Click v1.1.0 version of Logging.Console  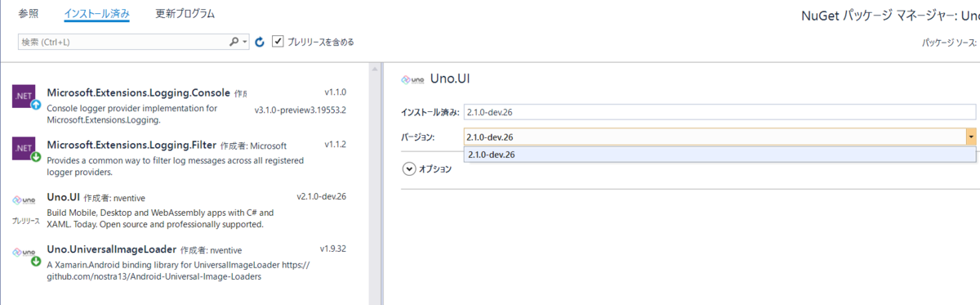[336, 92]
